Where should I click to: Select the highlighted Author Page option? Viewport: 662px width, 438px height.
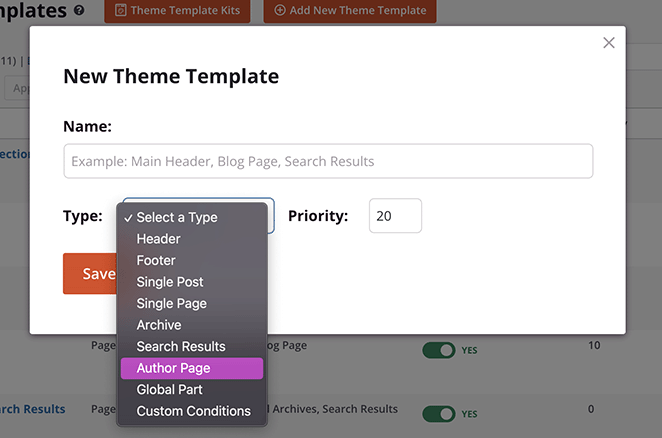pyautogui.click(x=173, y=368)
